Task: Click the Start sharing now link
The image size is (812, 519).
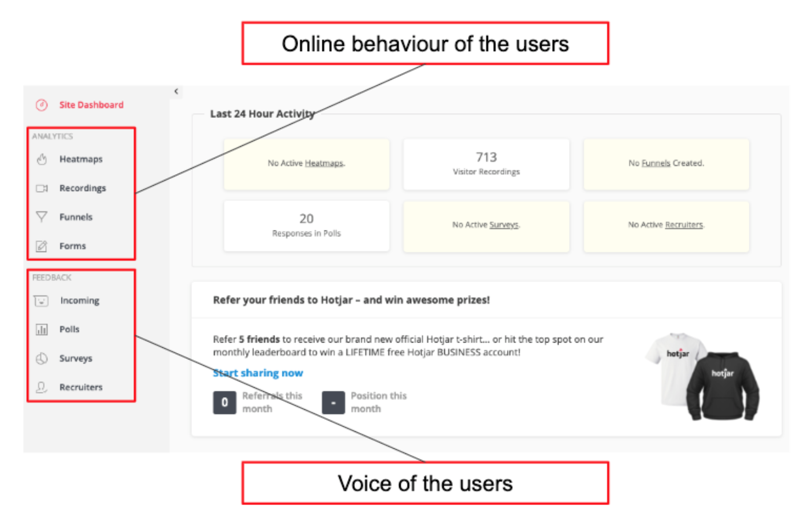Action: (258, 373)
